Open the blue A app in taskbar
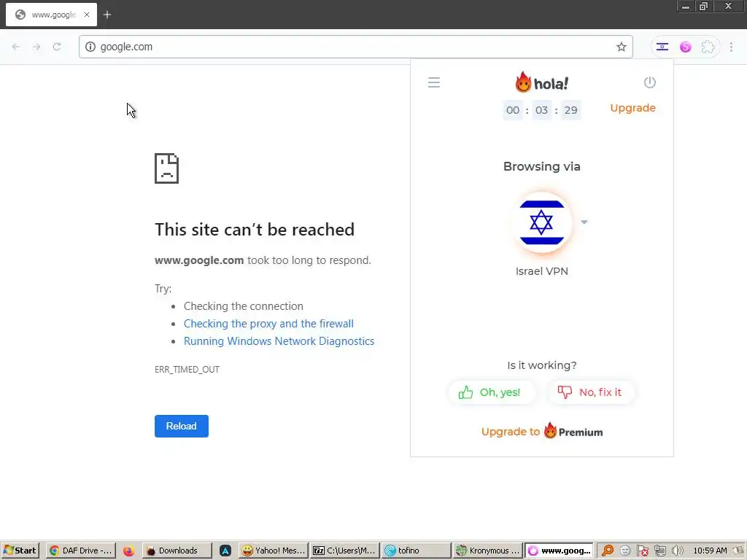This screenshot has width=747, height=560. (225, 551)
